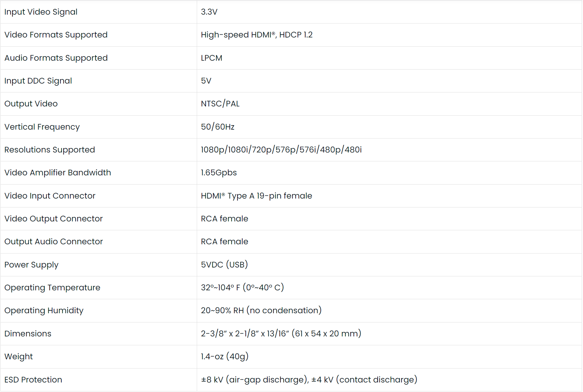The height and width of the screenshot is (392, 583).
Task: Click the 'Video Output Connector' label
Action: click(x=53, y=219)
